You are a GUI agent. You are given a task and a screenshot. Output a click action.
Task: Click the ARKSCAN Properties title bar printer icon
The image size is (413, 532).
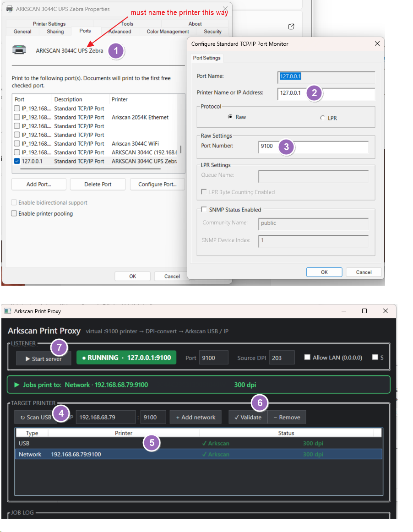(10, 9)
